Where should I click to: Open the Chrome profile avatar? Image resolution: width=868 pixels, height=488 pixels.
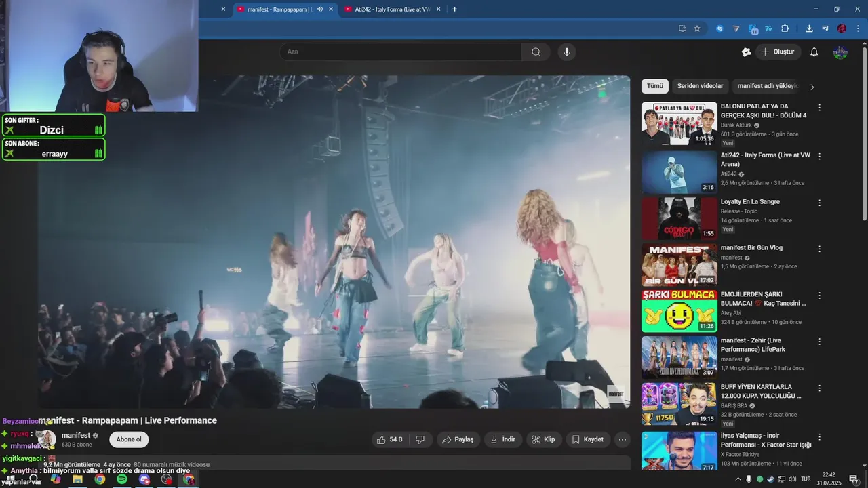pyautogui.click(x=842, y=28)
